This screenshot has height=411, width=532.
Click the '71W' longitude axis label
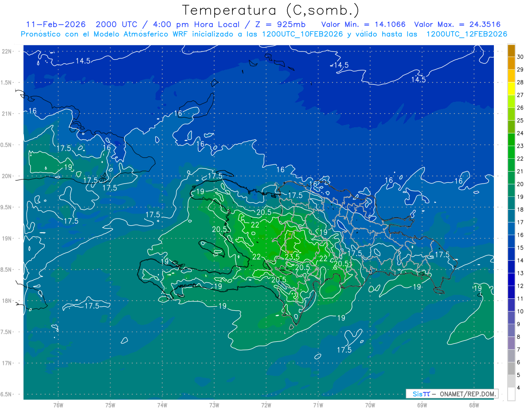click(x=318, y=405)
